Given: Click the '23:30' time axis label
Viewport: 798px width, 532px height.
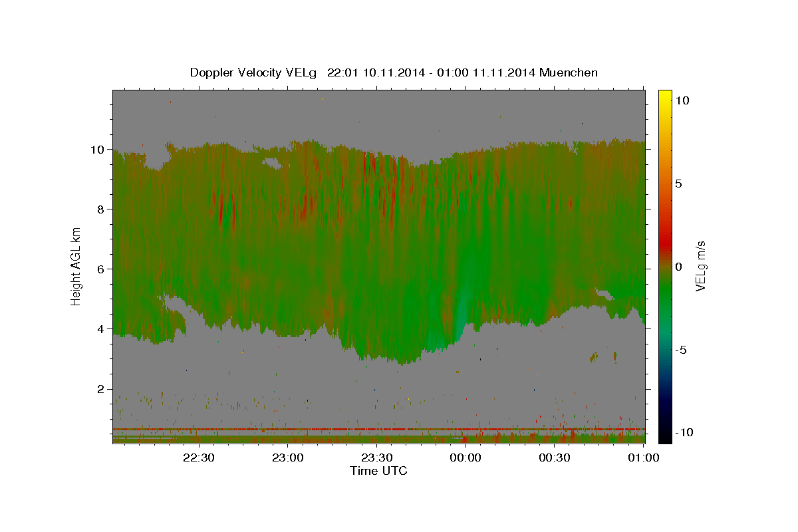Looking at the screenshot, I should tap(376, 458).
